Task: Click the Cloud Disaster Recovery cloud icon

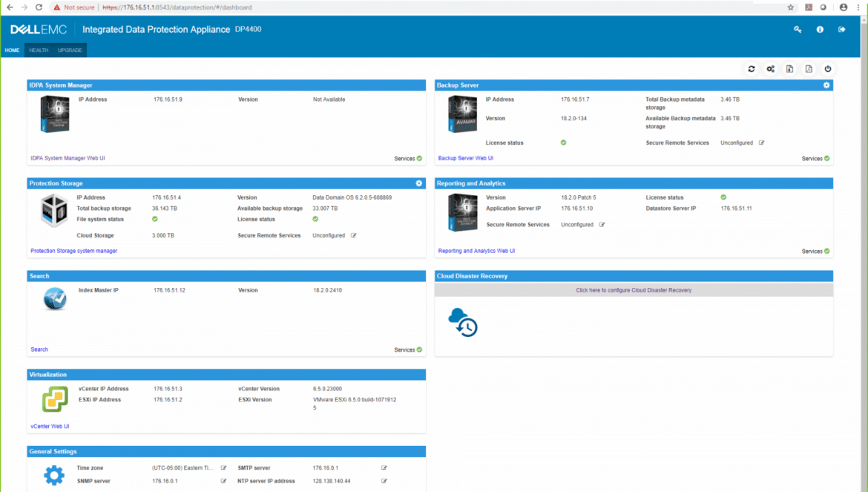Action: [x=463, y=322]
